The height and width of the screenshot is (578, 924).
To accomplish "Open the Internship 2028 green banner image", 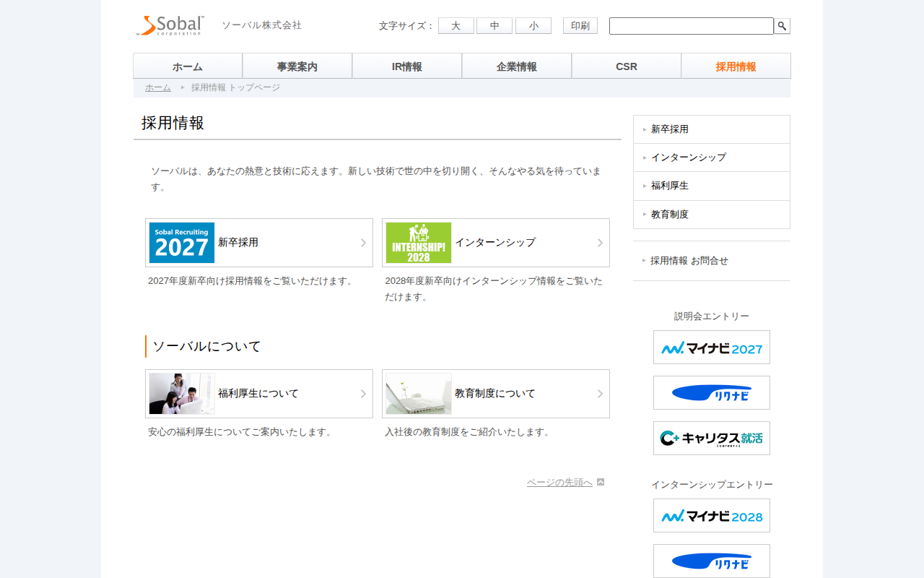I will (x=419, y=243).
